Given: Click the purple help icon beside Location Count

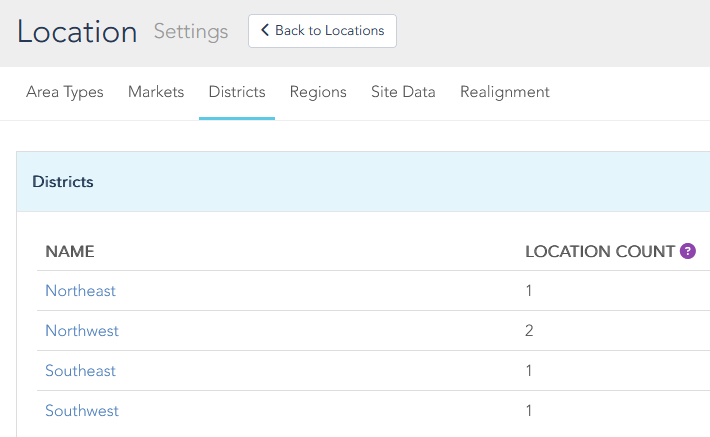Looking at the screenshot, I should [688, 251].
